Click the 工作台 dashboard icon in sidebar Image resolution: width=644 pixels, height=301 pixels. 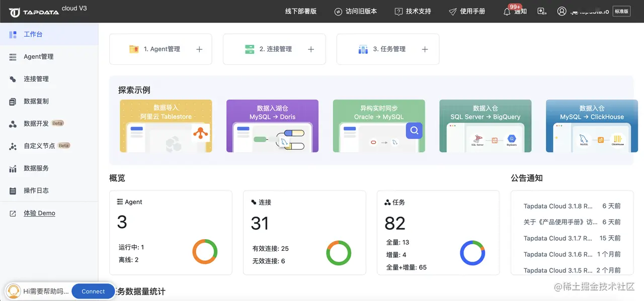pyautogui.click(x=13, y=35)
